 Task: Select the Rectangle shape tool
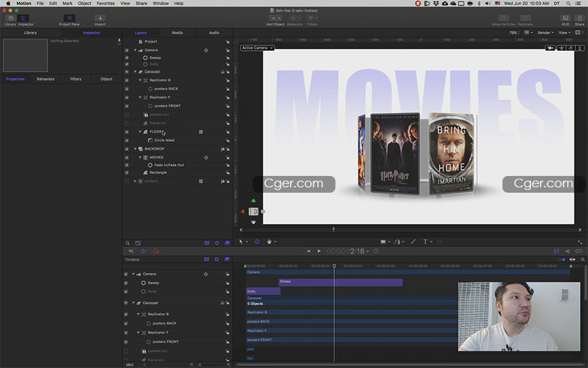point(383,242)
